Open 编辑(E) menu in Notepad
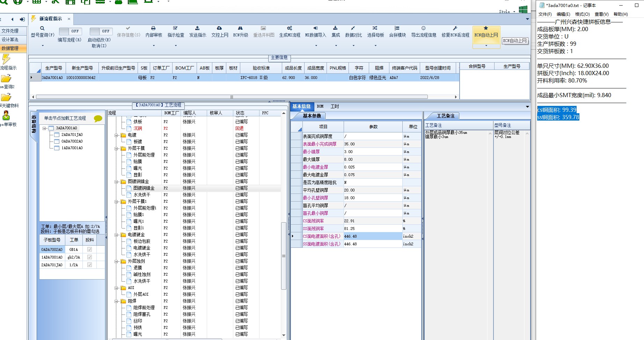This screenshot has width=644, height=340. click(x=563, y=14)
